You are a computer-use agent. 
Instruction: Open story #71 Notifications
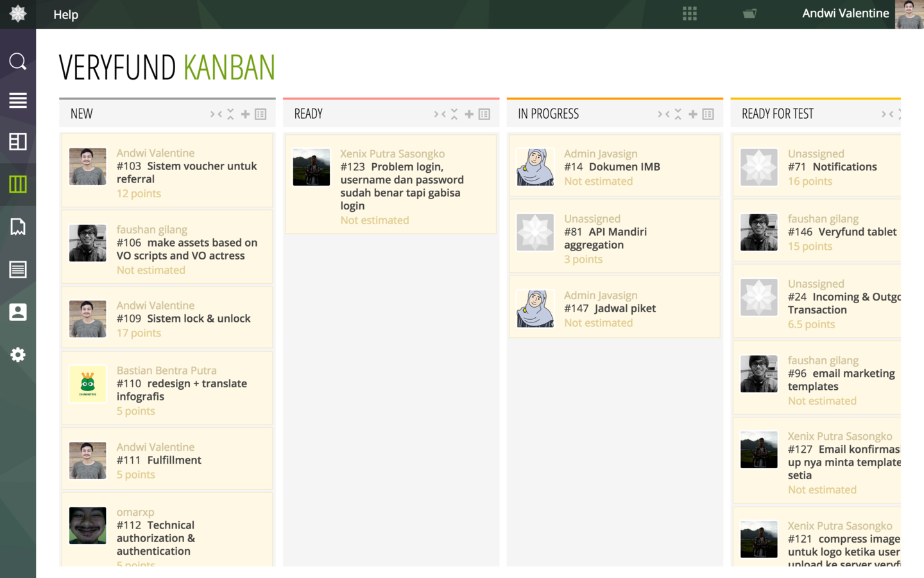pos(832,167)
